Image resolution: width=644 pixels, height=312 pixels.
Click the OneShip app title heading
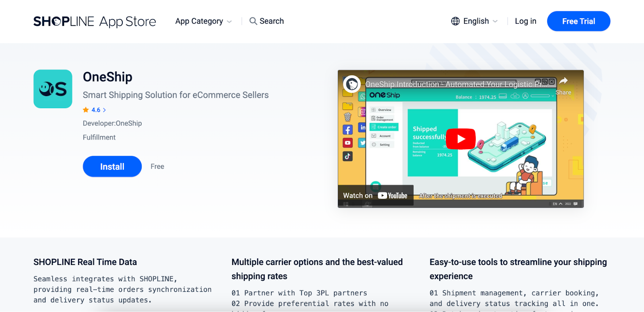(x=107, y=77)
